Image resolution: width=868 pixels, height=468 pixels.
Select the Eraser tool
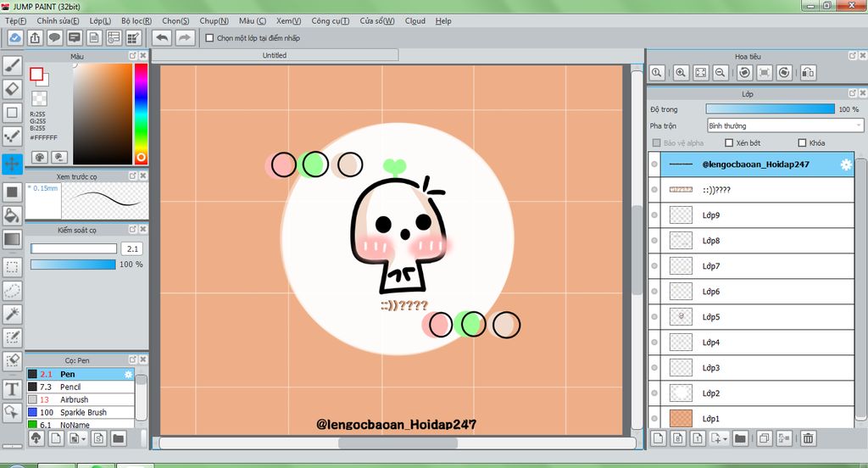click(x=12, y=89)
